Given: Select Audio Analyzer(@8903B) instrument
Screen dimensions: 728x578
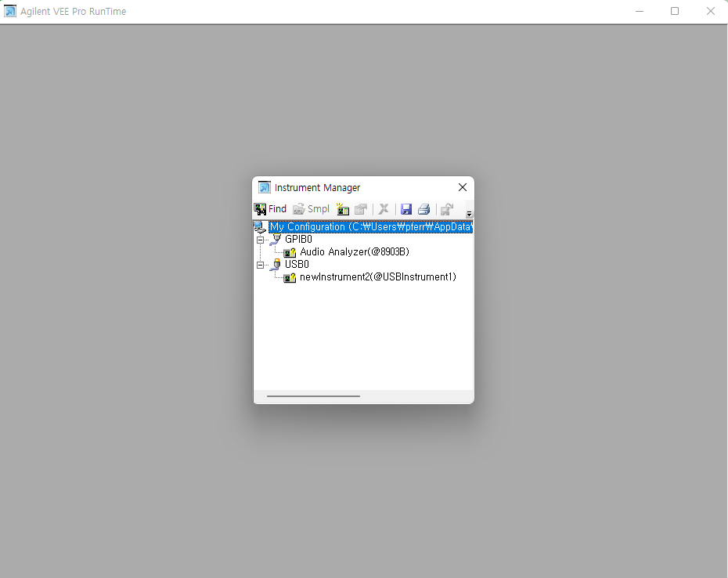Looking at the screenshot, I should [354, 252].
